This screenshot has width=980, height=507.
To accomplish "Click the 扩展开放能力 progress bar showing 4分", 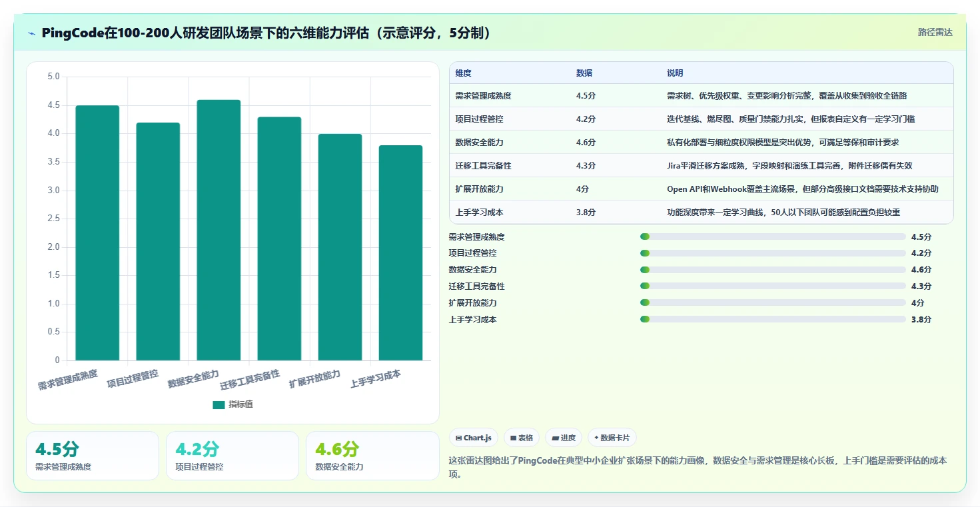I will (773, 303).
